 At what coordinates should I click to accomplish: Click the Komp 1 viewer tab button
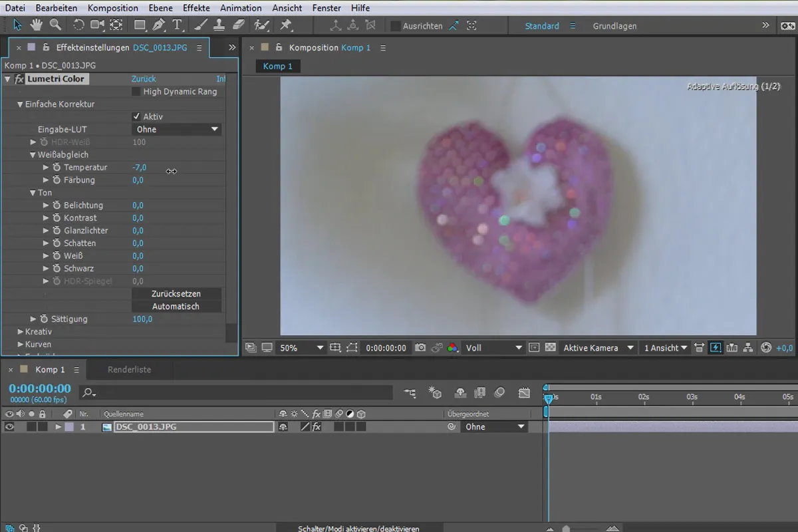click(278, 66)
